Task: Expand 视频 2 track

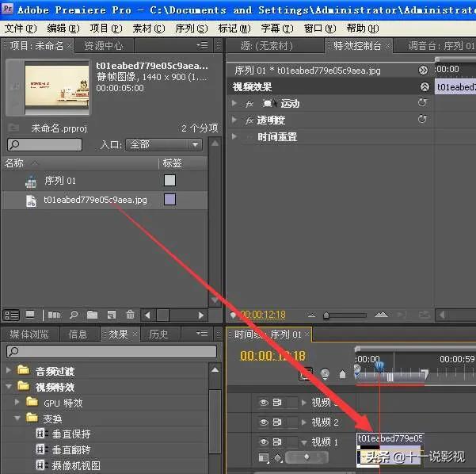Action: coord(304,422)
